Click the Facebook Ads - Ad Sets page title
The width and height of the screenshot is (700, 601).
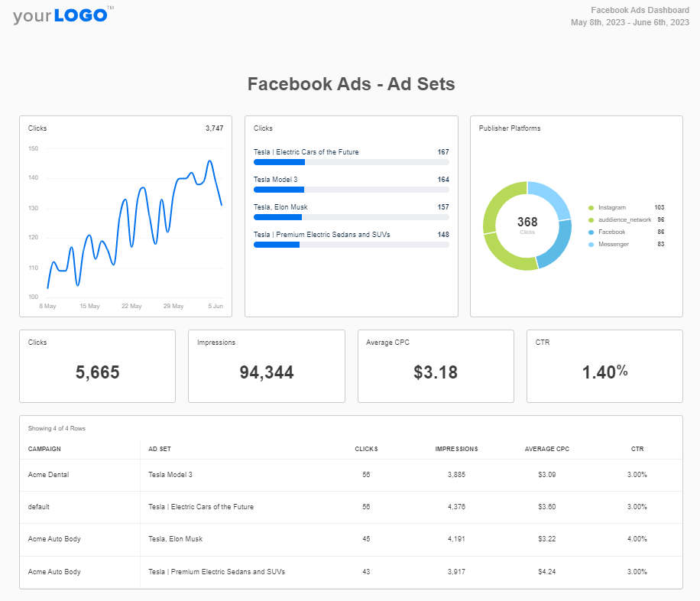click(x=352, y=84)
